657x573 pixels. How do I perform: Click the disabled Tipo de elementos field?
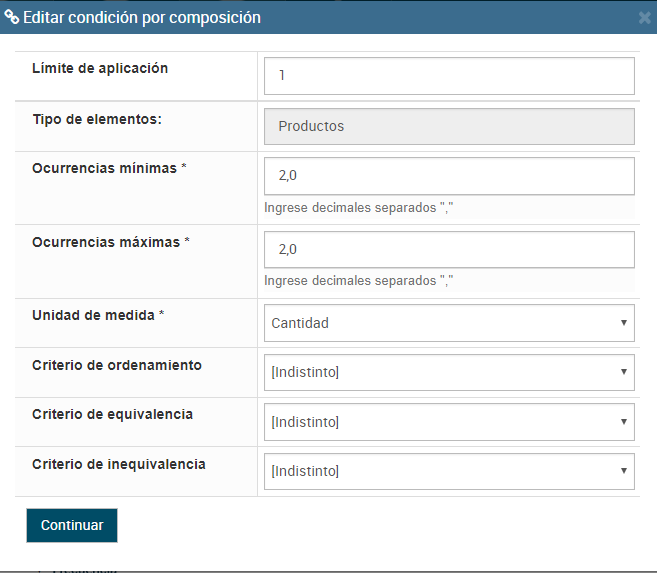[449, 127]
